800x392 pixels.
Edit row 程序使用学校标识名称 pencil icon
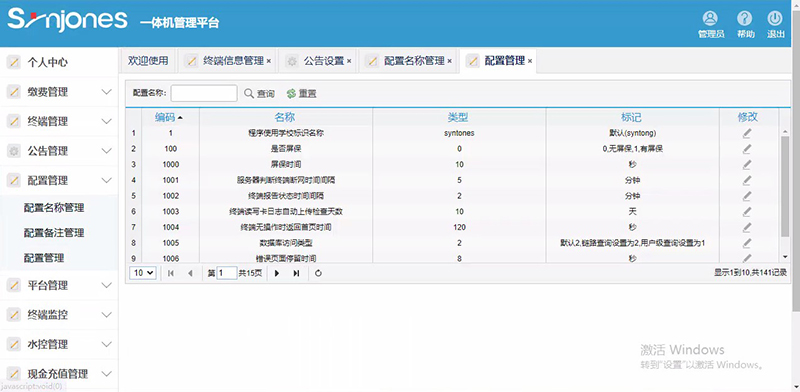[747, 133]
